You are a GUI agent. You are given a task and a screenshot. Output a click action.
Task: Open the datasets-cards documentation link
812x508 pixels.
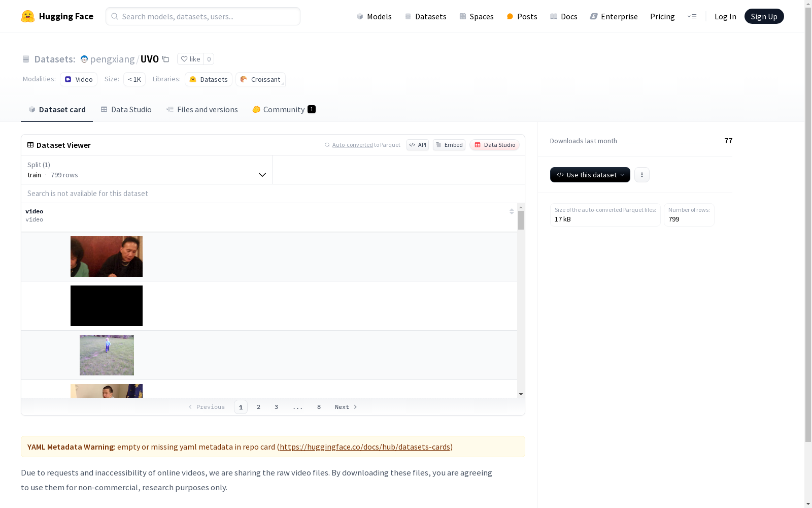tap(365, 447)
